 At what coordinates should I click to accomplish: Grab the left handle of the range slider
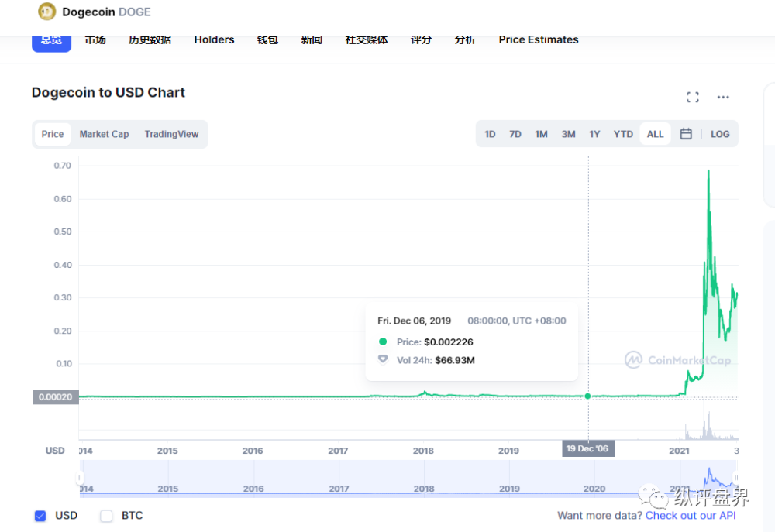pyautogui.click(x=80, y=478)
